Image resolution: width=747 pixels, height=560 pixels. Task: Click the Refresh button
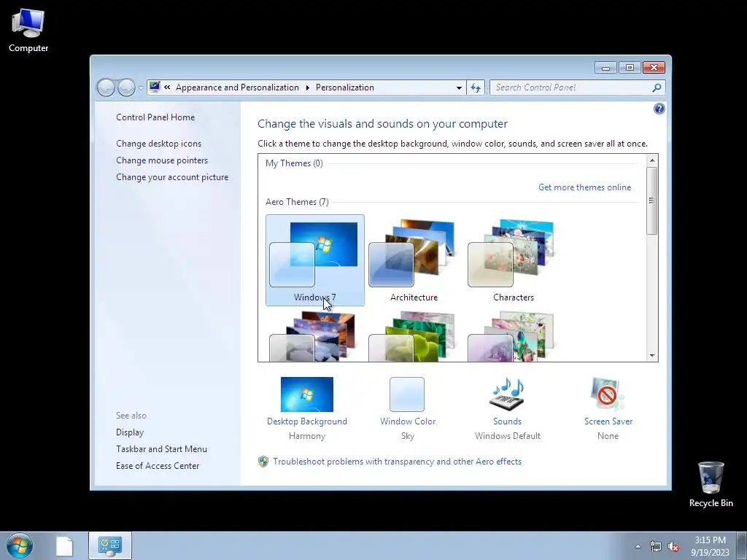click(x=476, y=87)
